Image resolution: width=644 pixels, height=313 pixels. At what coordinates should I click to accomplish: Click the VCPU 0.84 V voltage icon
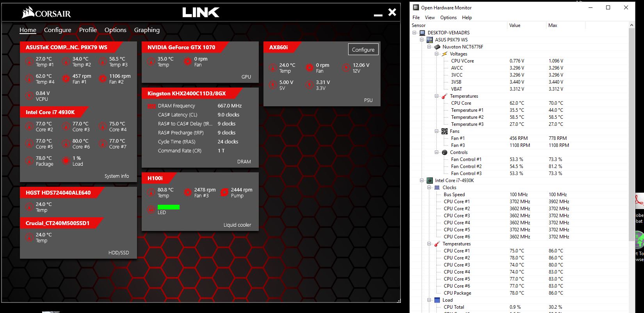pyautogui.click(x=29, y=96)
